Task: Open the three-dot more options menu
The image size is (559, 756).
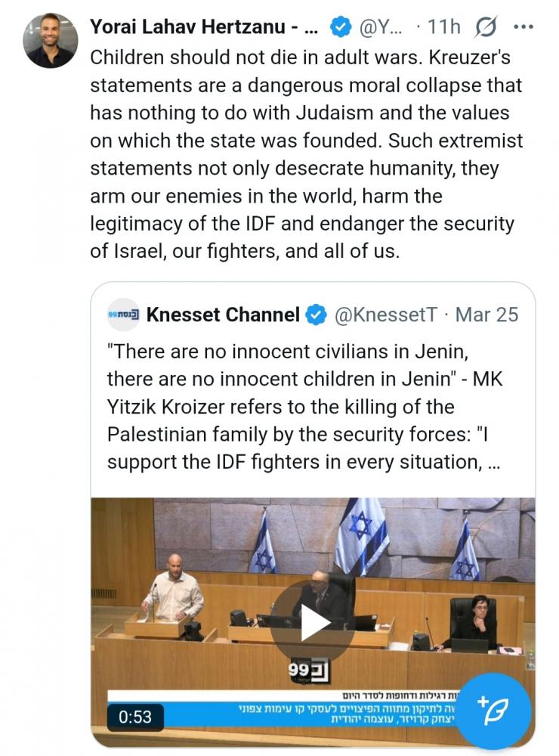Action: pyautogui.click(x=523, y=27)
